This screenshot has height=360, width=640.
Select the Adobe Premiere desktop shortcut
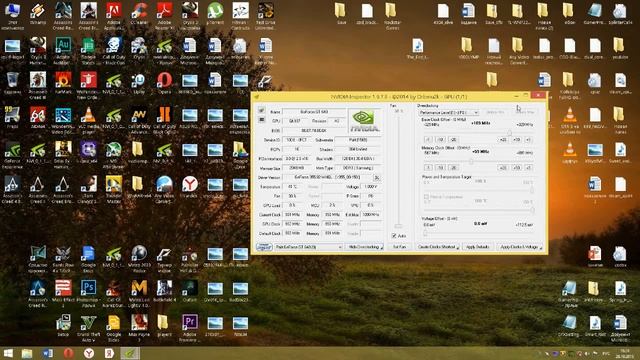pos(190,328)
